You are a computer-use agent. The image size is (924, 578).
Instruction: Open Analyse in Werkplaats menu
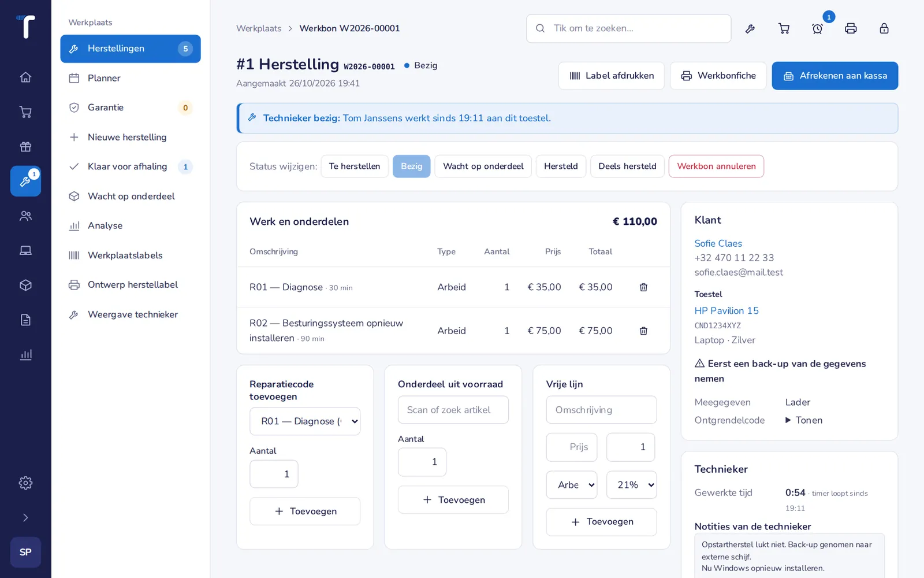(131, 225)
